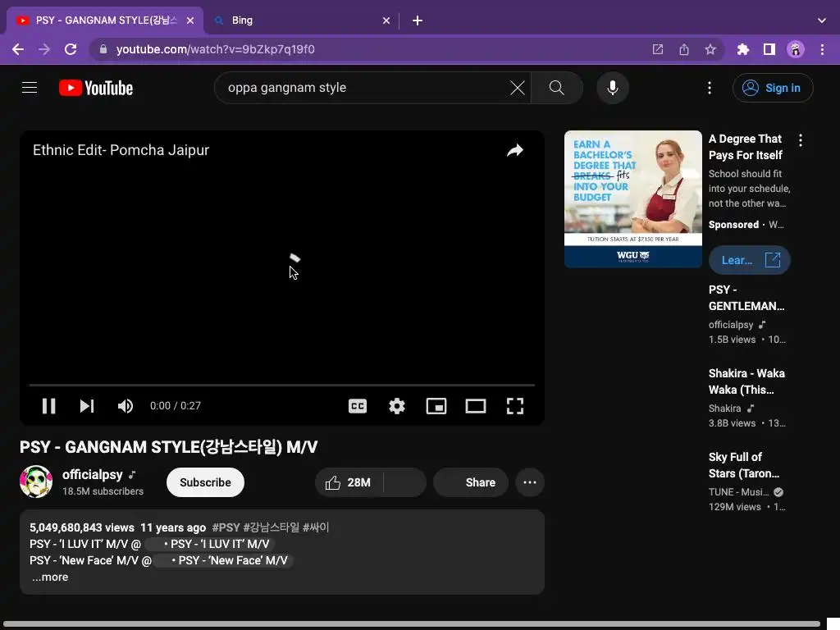Open a new browser tab
This screenshot has width=840, height=630.
[x=418, y=21]
